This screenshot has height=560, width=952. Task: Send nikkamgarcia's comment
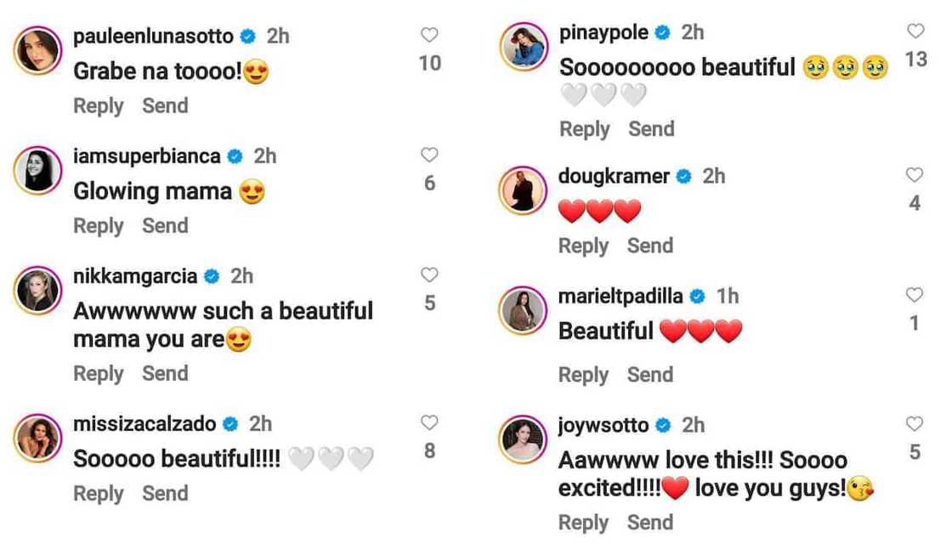(x=165, y=374)
